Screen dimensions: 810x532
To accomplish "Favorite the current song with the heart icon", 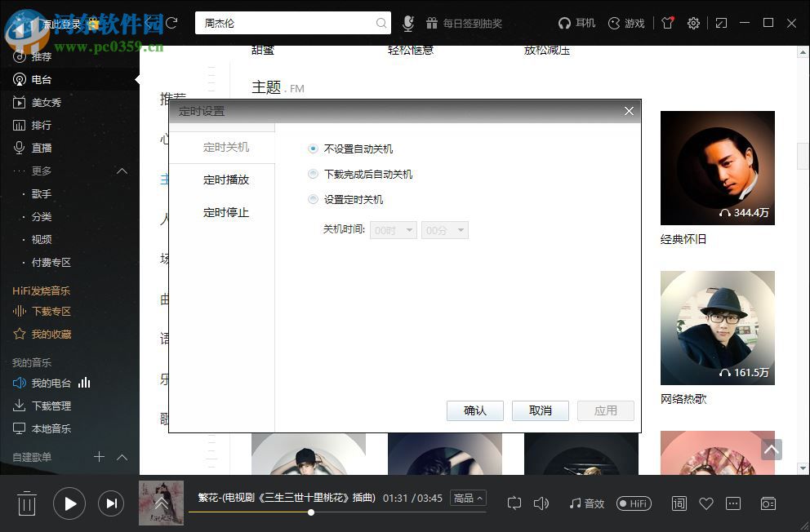I will click(706, 503).
